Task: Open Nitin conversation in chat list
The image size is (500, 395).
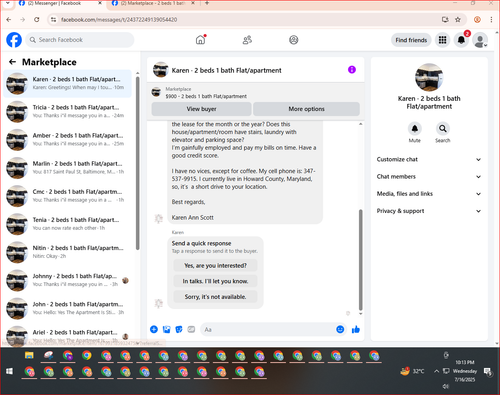Action: pos(67,252)
